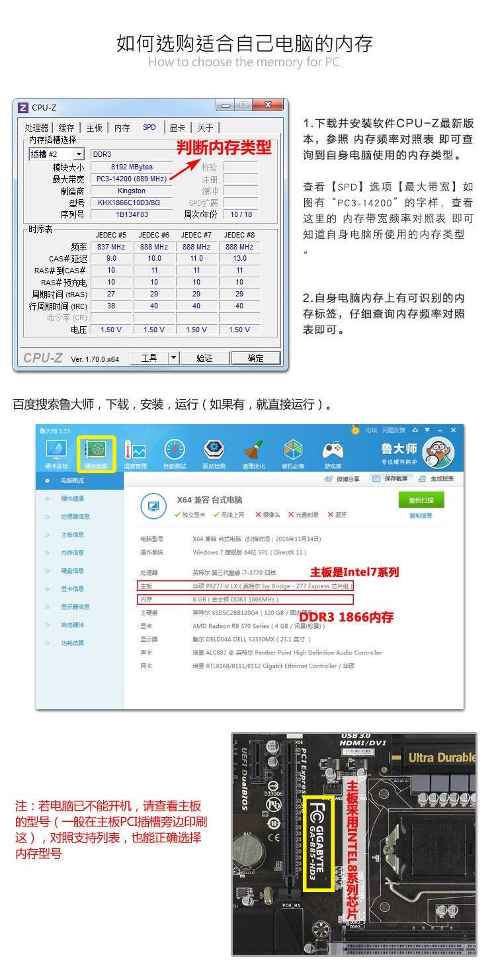Screen dimensions: 496x980
Task: Switch to the 显卡 tab in CPU-Z
Action: click(177, 128)
